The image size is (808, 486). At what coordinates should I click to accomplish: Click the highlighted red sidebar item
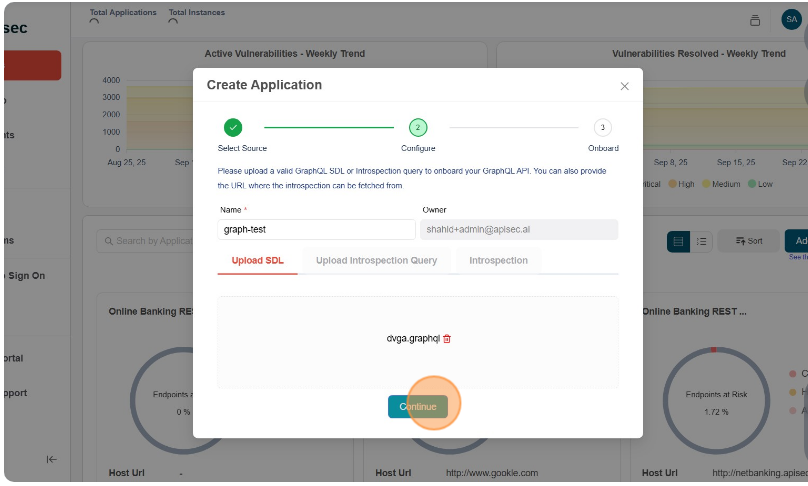tap(32, 65)
